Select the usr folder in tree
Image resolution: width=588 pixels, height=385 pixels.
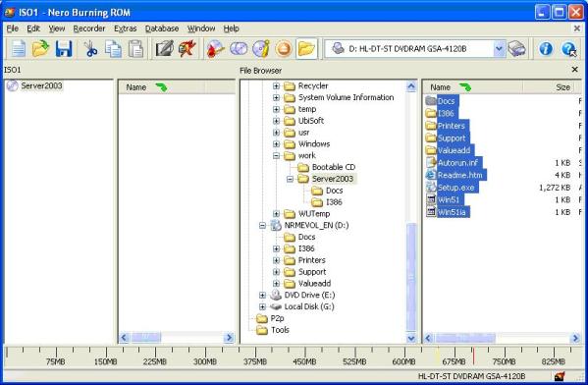point(303,133)
